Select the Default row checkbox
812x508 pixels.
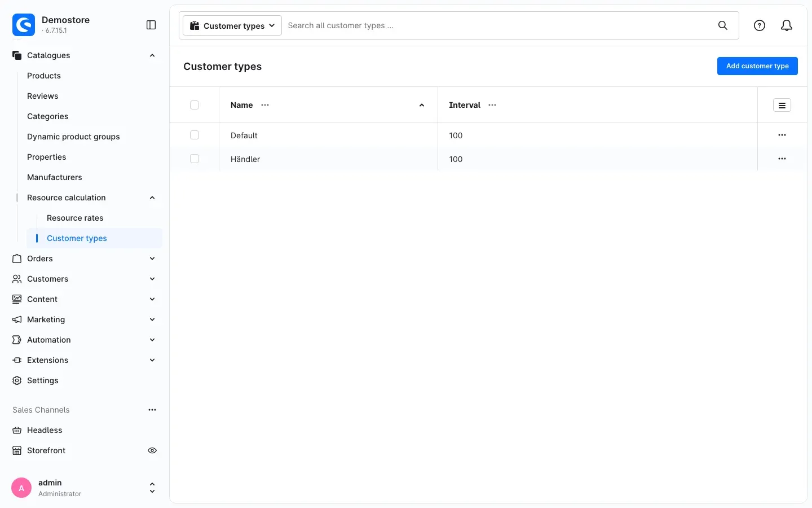coord(195,135)
